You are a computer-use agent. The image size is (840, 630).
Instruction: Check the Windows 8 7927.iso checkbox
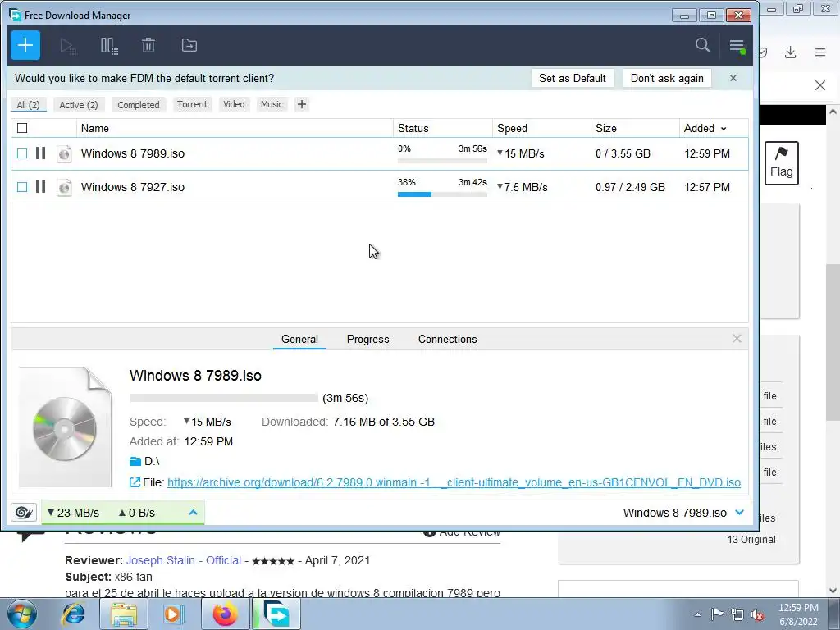tap(22, 187)
